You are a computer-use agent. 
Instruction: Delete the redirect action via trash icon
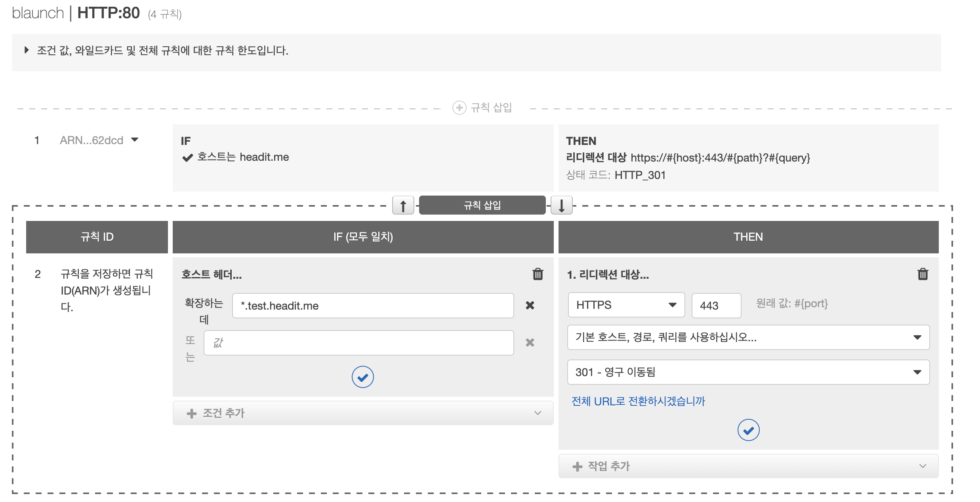(923, 274)
